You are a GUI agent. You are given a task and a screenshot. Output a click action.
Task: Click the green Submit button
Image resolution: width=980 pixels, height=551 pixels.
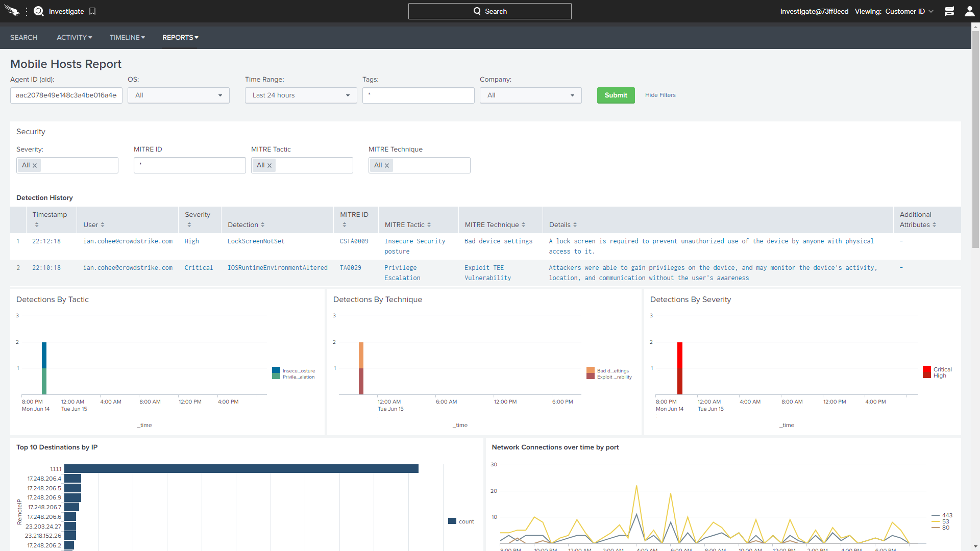click(x=616, y=95)
